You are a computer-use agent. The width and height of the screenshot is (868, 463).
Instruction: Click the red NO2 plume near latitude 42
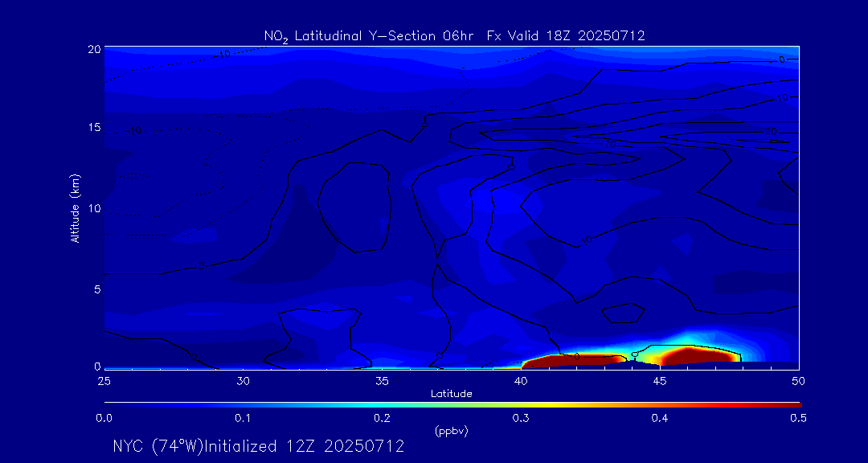point(575,362)
